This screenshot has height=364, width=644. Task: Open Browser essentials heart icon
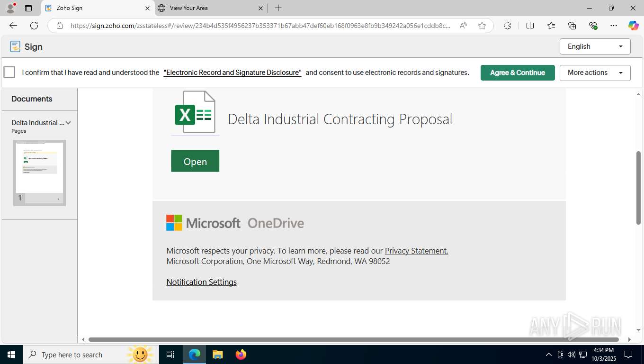click(593, 26)
